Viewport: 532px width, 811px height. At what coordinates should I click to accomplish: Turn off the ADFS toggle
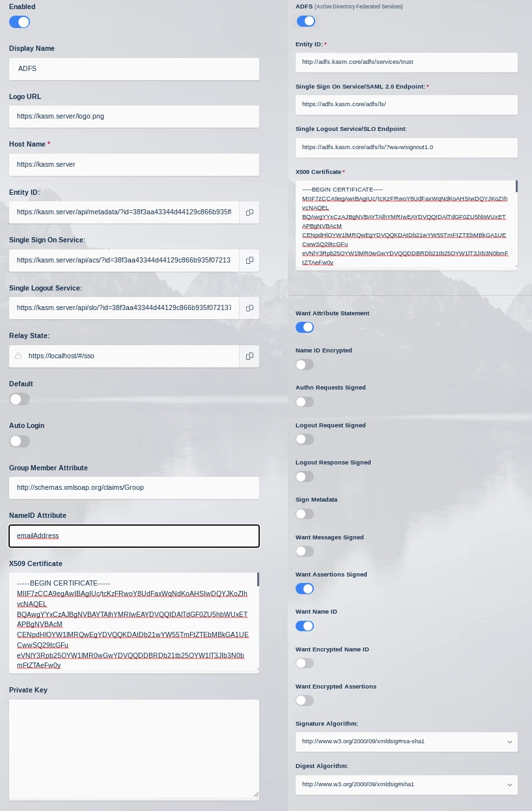(x=305, y=21)
